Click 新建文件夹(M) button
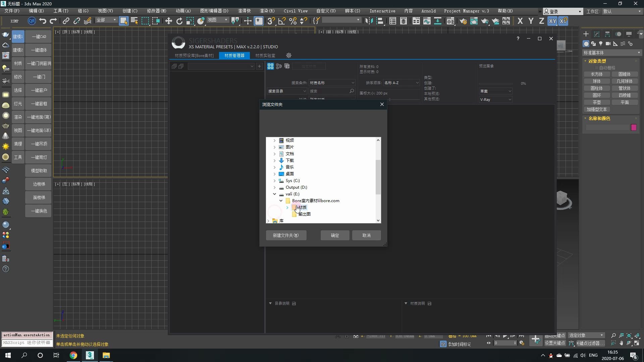Screen dimensions: 644x362 286,235
